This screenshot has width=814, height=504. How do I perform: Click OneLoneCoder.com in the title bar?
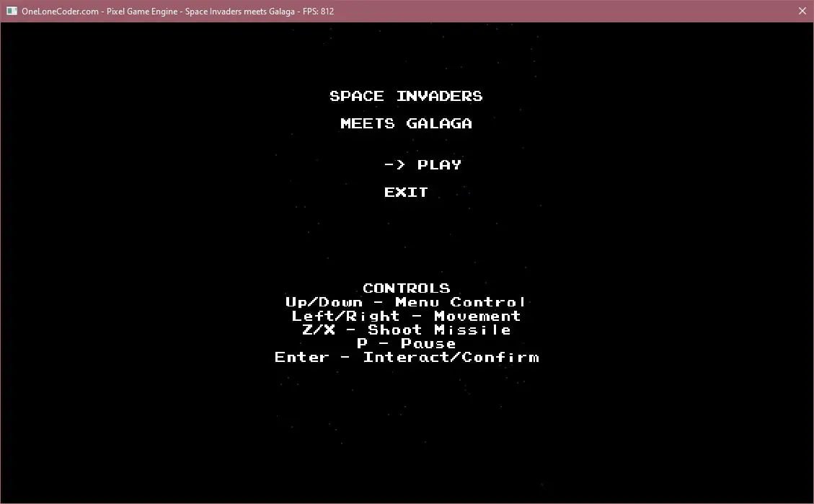[61, 11]
